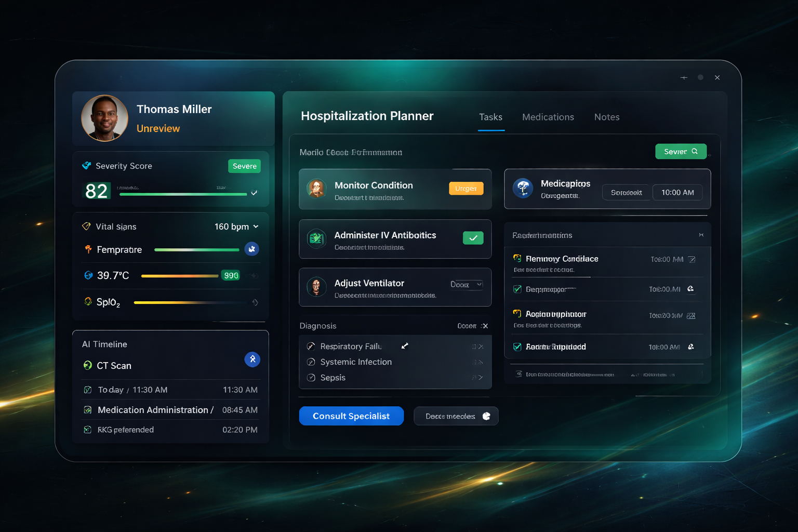
Task: Click the Adjust Ventilator avatar icon
Action: tap(316, 287)
